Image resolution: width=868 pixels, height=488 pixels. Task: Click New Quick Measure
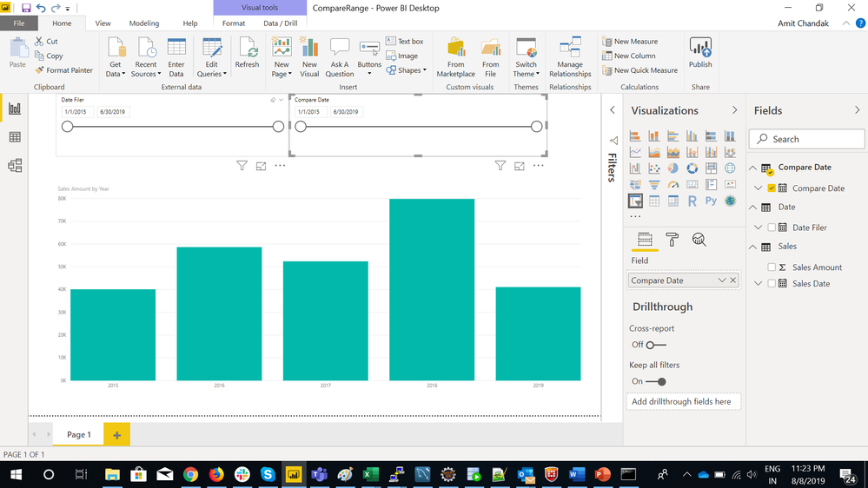(640, 70)
